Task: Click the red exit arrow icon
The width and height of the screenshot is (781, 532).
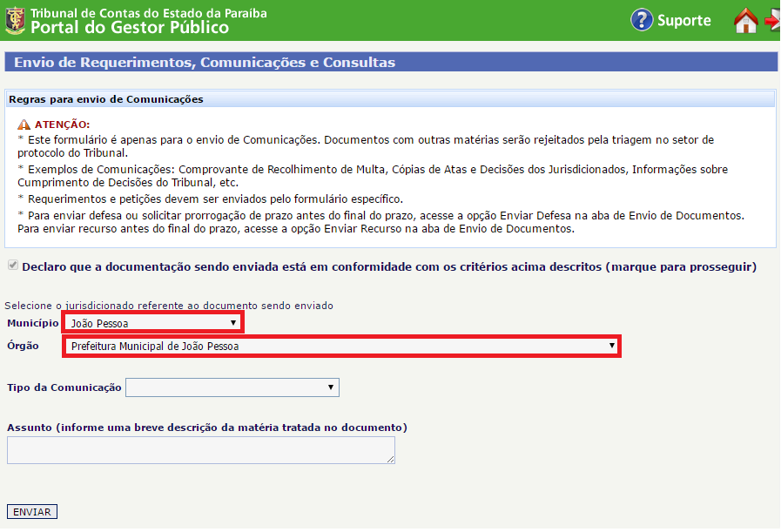Action: (772, 21)
